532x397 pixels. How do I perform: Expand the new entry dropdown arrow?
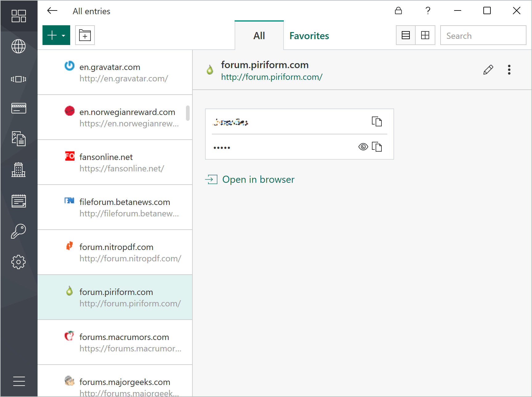pos(63,35)
